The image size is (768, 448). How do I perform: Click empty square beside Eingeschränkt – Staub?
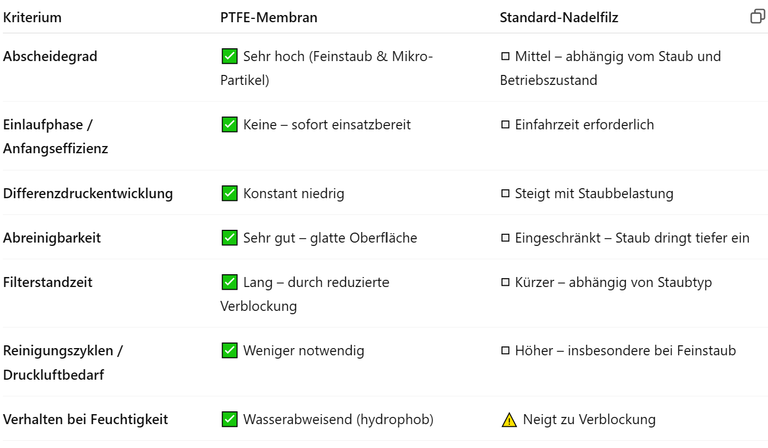pos(505,238)
